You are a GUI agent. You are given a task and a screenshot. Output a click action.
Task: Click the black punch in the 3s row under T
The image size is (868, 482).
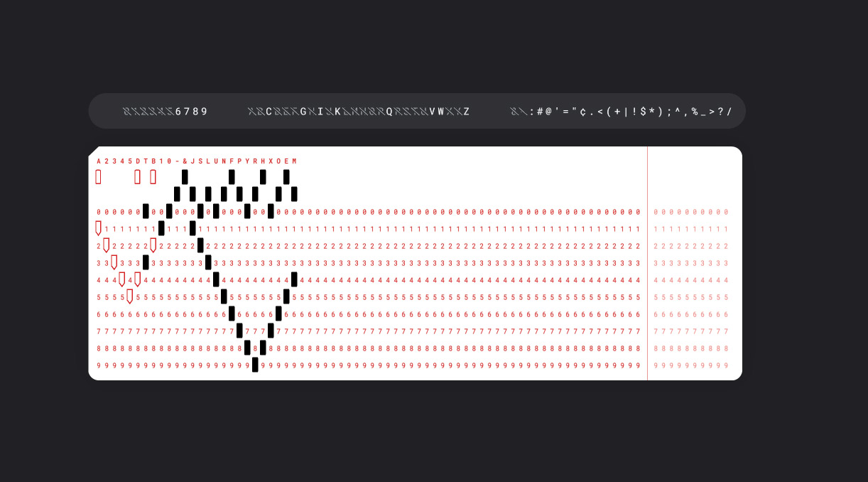146,262
